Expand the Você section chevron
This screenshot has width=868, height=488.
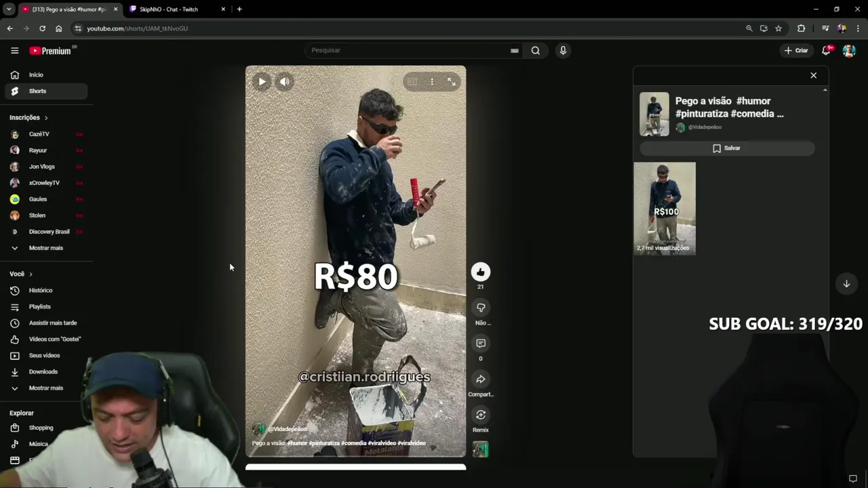point(31,274)
